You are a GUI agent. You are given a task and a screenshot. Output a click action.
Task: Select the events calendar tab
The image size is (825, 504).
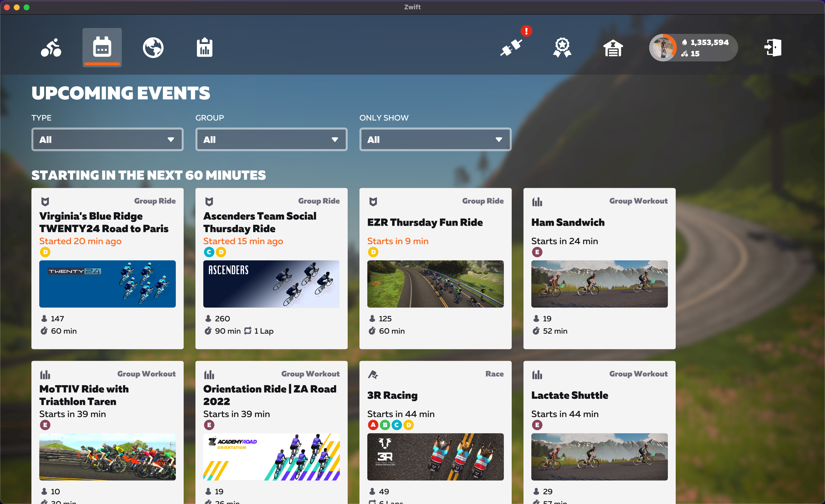102,48
